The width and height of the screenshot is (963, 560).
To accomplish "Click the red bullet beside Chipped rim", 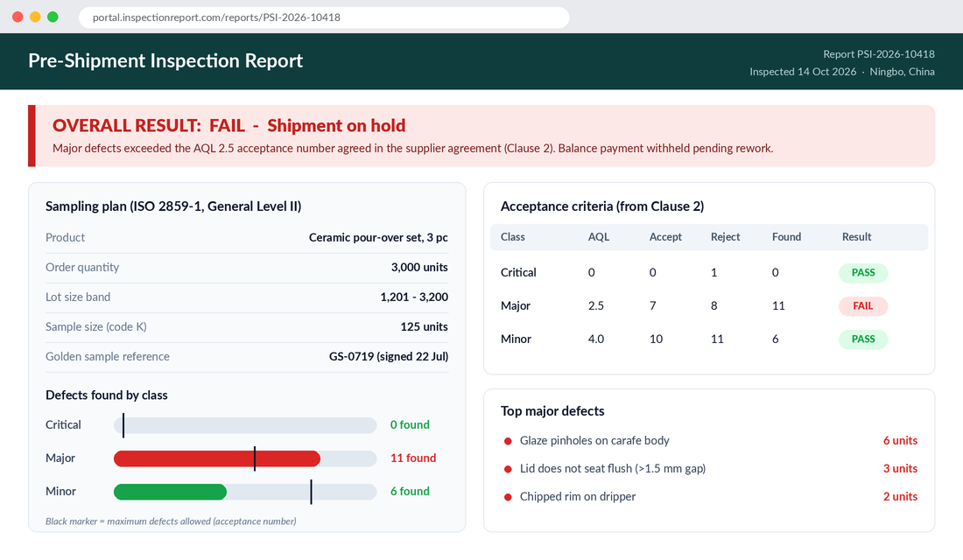I will pos(508,497).
